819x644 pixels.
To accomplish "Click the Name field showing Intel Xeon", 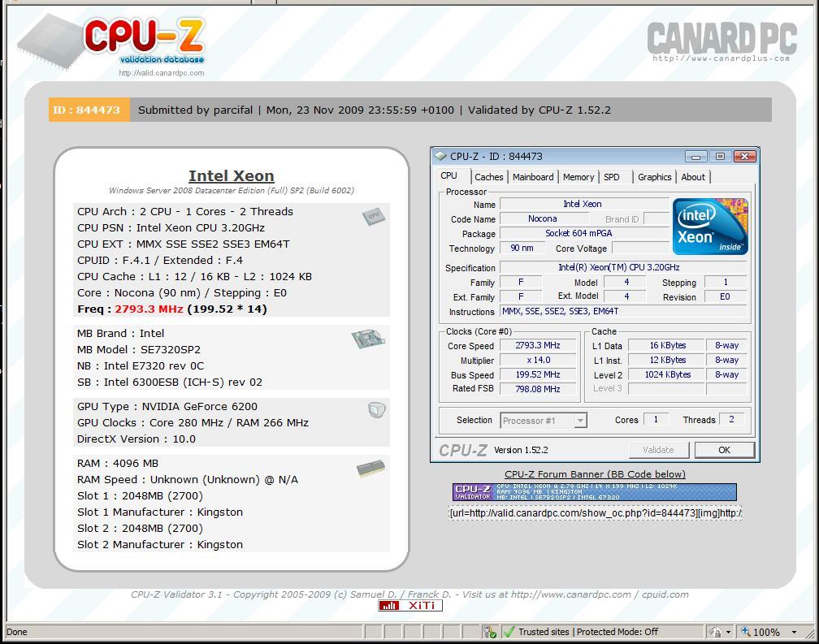I will 584,204.
